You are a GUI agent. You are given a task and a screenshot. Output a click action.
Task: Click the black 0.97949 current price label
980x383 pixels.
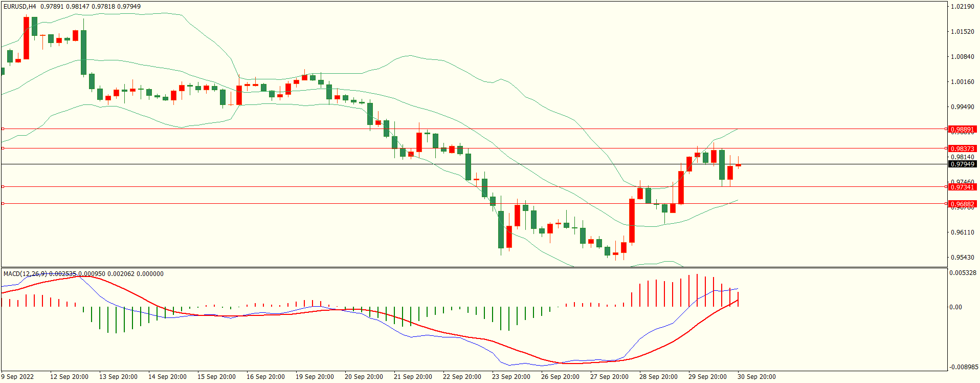click(x=962, y=164)
